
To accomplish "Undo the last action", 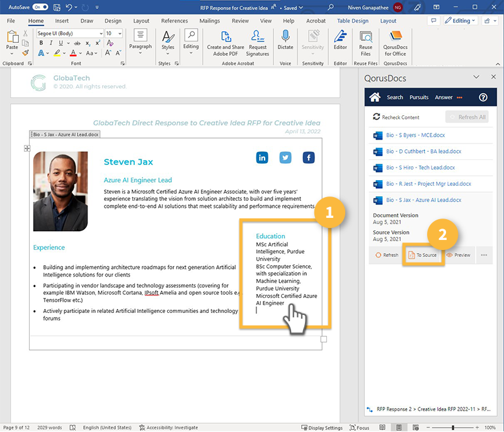I will pyautogui.click(x=69, y=7).
